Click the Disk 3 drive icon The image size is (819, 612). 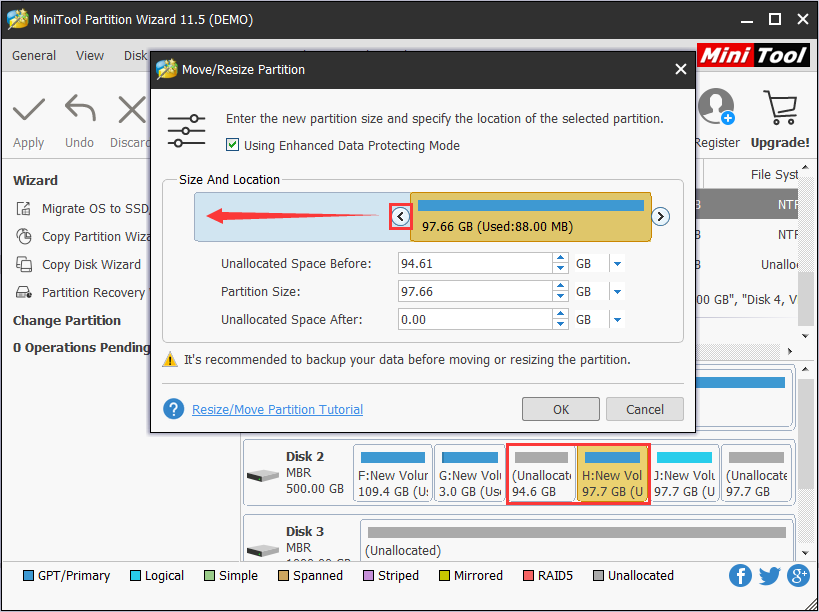pos(263,550)
